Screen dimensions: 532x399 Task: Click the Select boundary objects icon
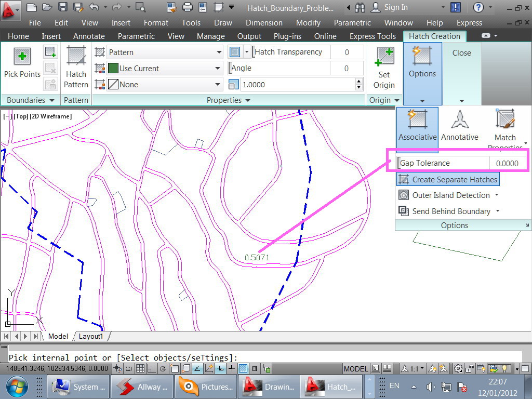pyautogui.click(x=50, y=52)
